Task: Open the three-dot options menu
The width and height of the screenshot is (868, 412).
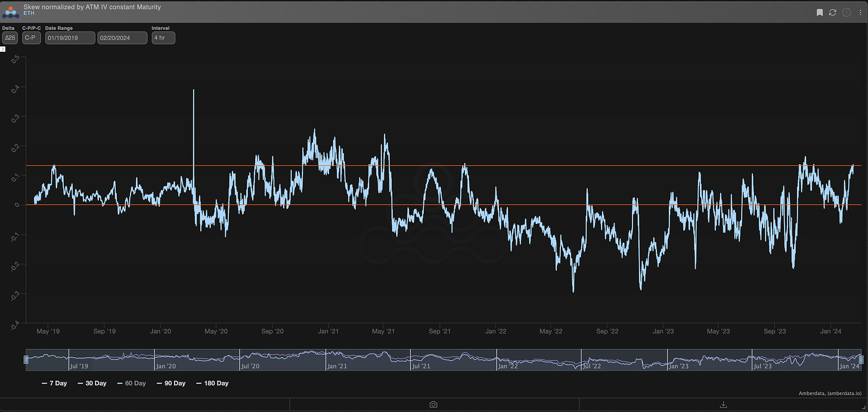Action: pyautogui.click(x=859, y=12)
